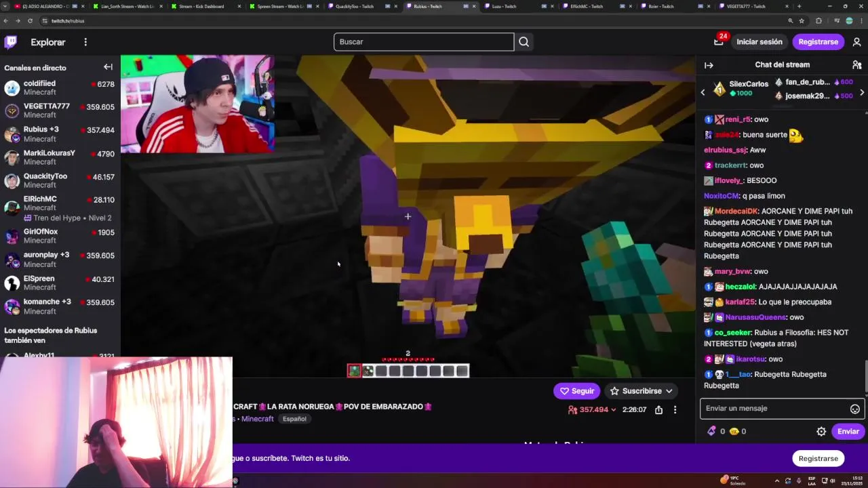Open auronplay +3 channel in sidebar

[x=60, y=260]
